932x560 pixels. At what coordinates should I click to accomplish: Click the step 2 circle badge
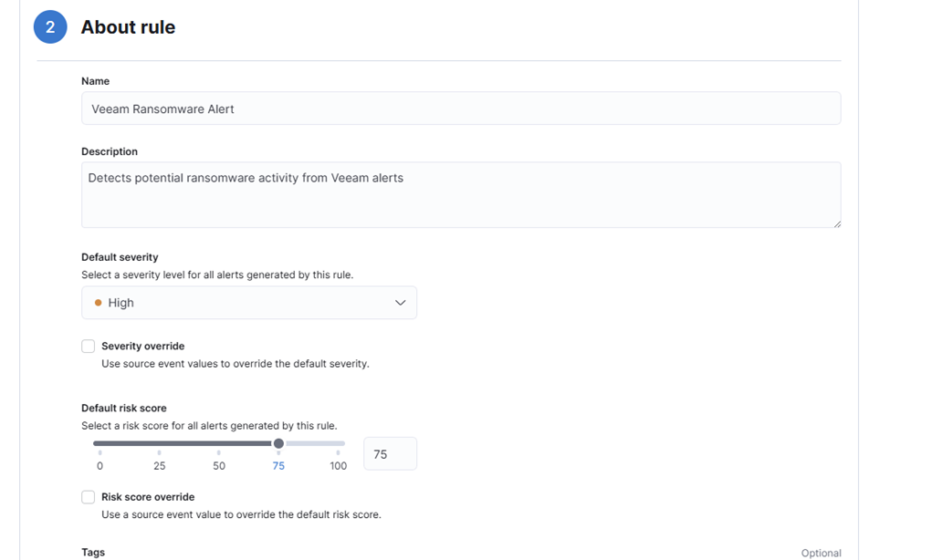[x=50, y=27]
